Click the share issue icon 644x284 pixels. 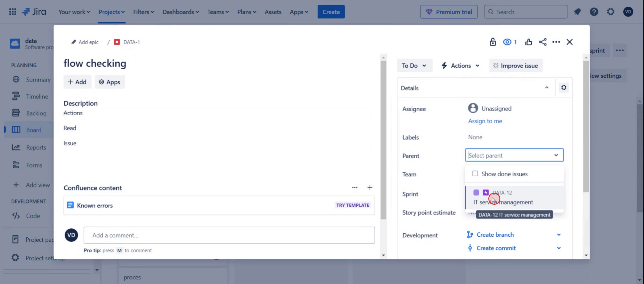coord(543,42)
